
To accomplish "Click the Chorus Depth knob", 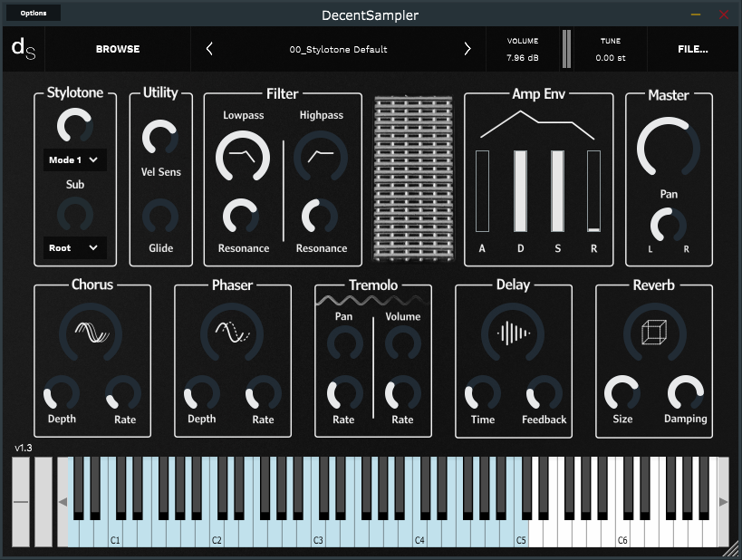I will tap(62, 393).
